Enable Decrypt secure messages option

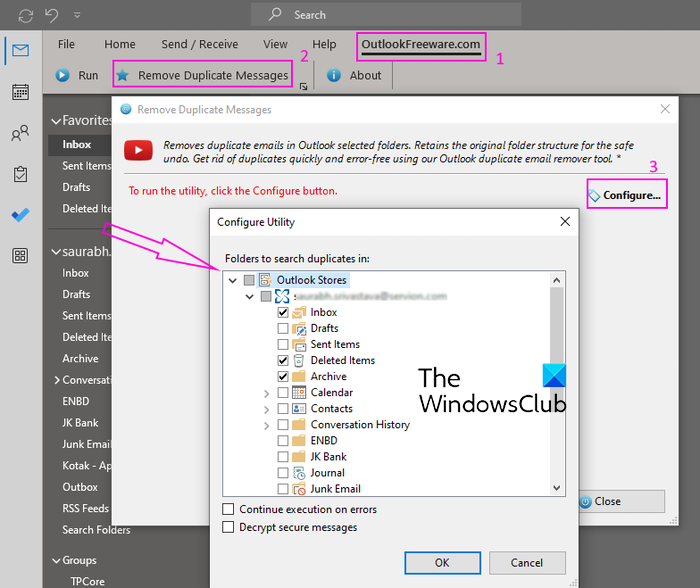click(x=228, y=527)
